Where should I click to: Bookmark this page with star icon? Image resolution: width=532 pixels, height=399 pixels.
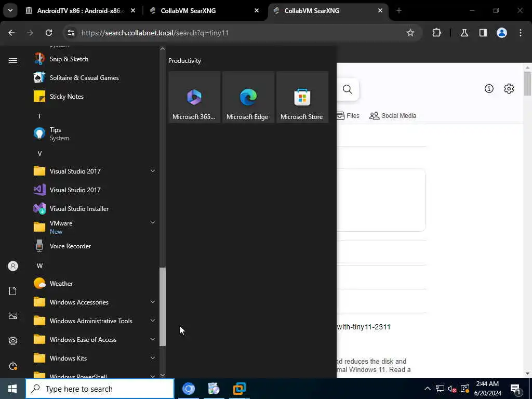[x=410, y=33]
